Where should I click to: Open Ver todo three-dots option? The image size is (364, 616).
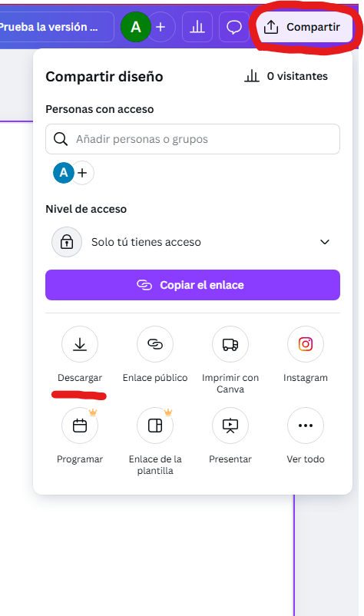point(306,426)
